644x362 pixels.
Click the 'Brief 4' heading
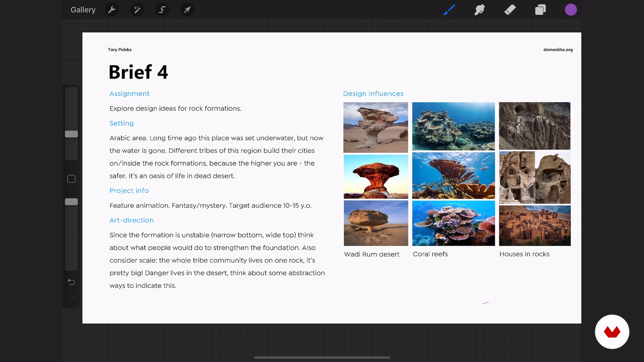pos(138,72)
